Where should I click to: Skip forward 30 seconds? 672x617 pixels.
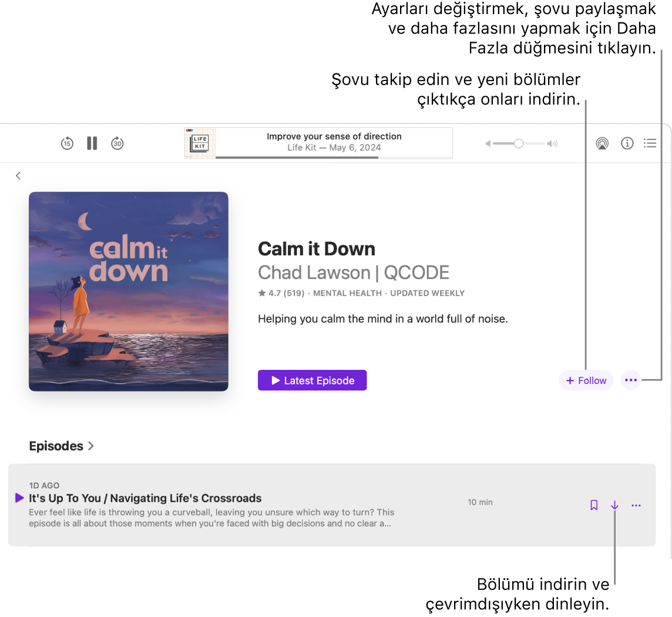click(x=117, y=143)
